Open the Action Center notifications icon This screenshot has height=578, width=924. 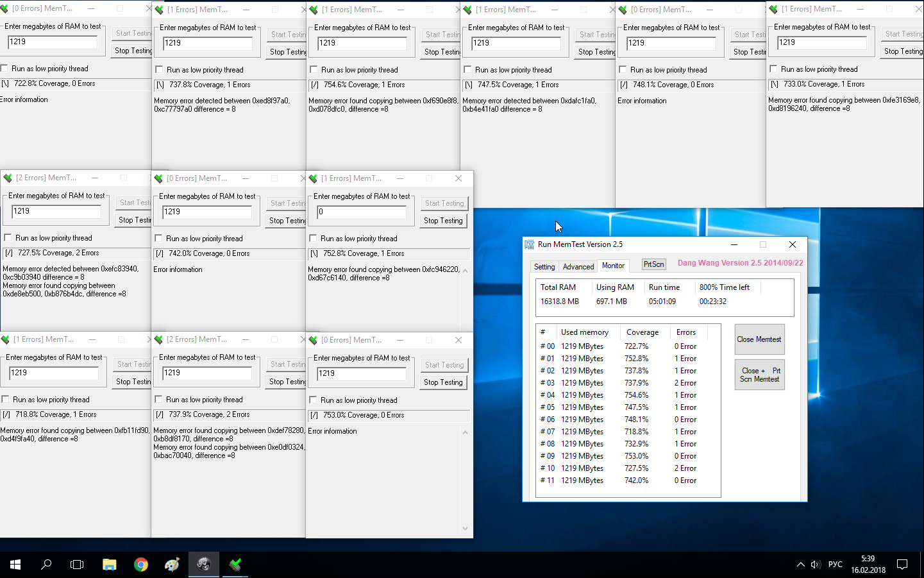[x=902, y=565]
